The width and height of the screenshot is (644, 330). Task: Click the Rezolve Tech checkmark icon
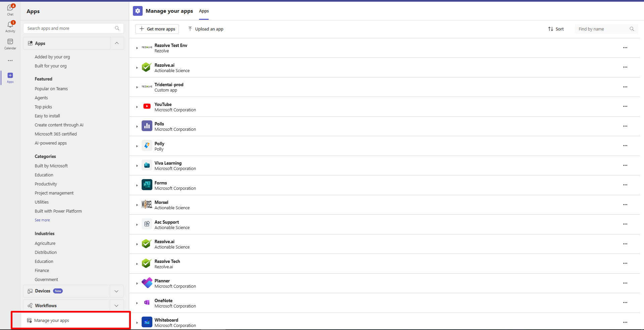[147, 264]
